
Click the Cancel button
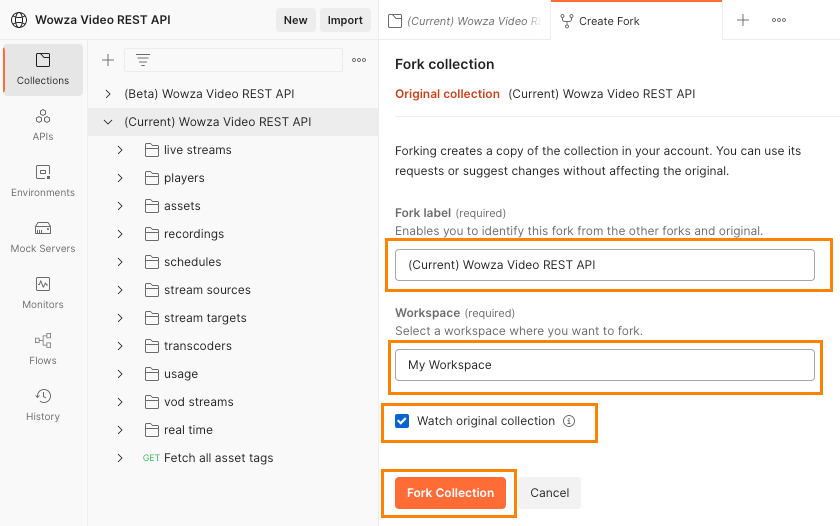549,493
